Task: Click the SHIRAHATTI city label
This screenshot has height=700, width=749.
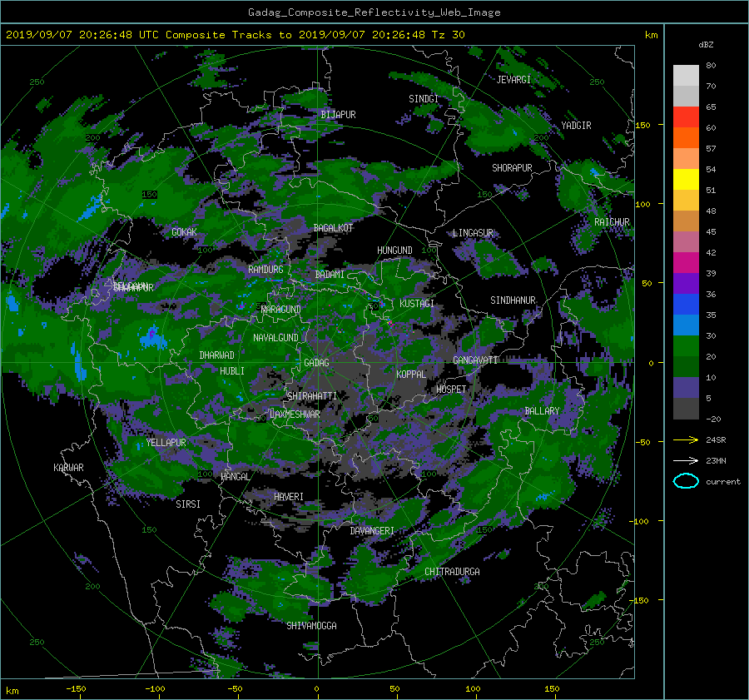Action: tap(312, 395)
